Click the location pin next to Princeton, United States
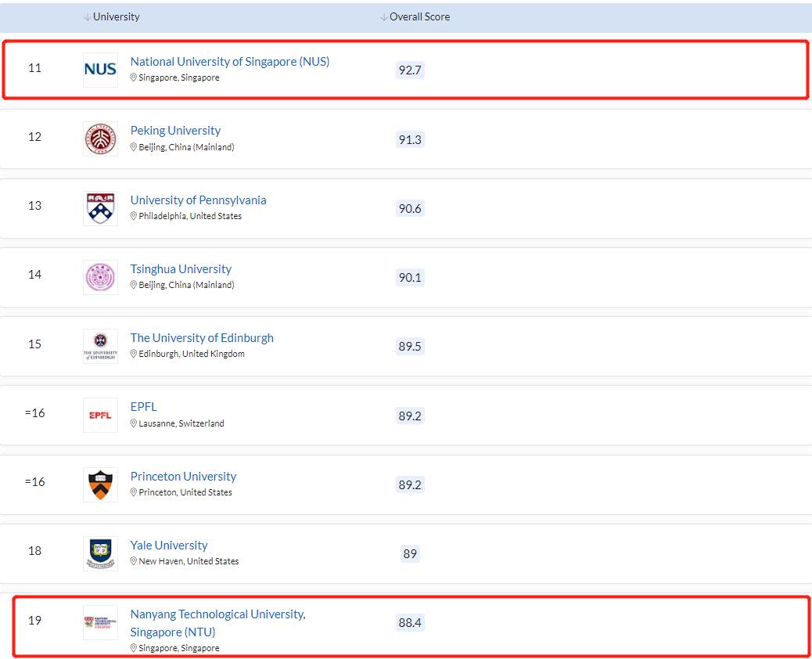Image resolution: width=812 pixels, height=659 pixels. point(133,492)
